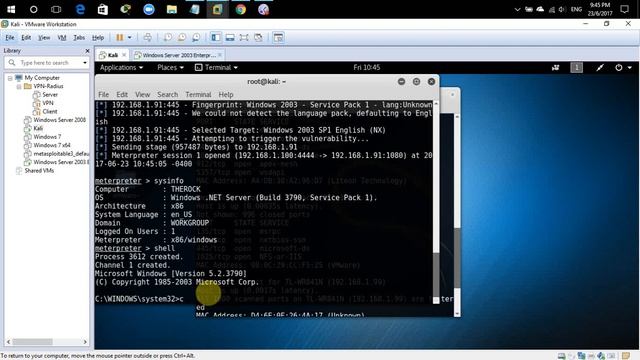Collapse the My Computer tree node
The width and height of the screenshot is (640, 360).
pyautogui.click(x=10, y=78)
